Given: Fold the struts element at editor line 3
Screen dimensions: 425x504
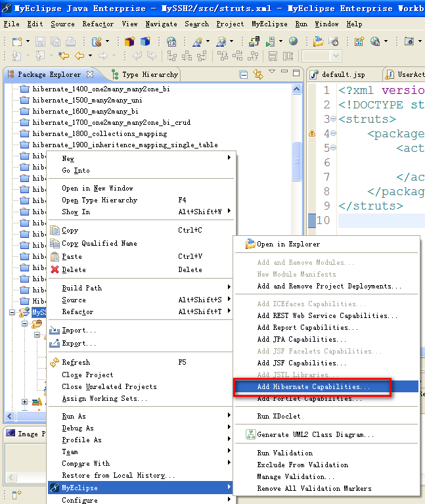Looking at the screenshot, I should 333,119.
